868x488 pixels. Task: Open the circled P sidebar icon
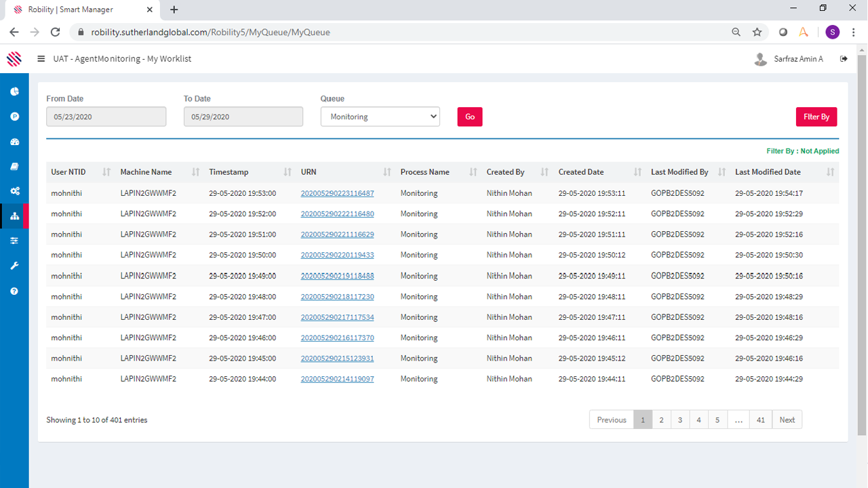pos(14,117)
